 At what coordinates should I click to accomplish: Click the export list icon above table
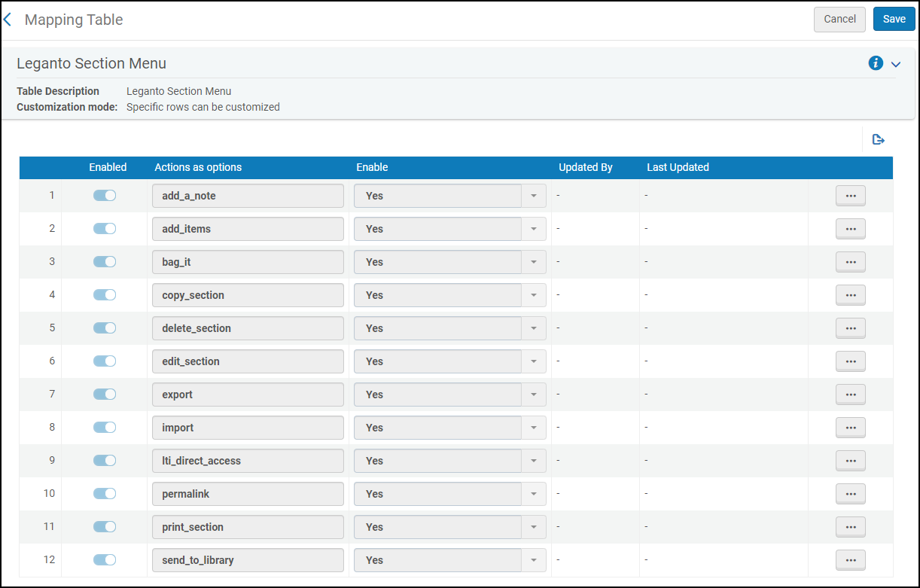878,139
